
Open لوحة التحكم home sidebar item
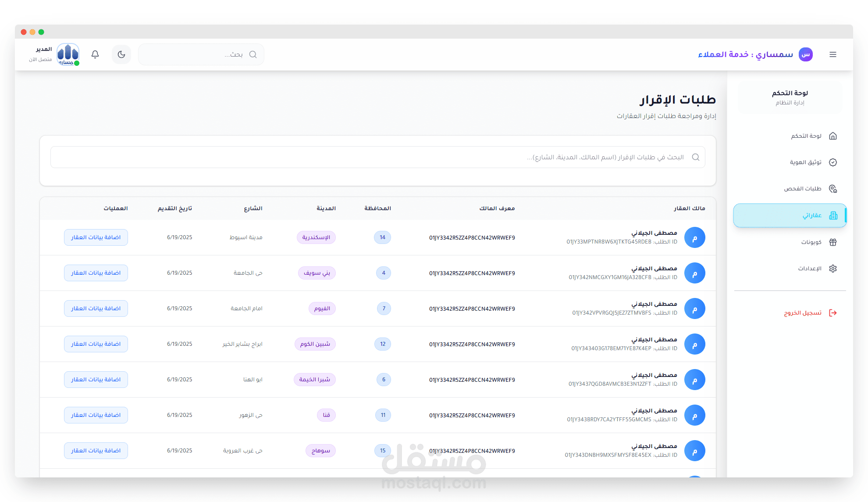pyautogui.click(x=812, y=136)
